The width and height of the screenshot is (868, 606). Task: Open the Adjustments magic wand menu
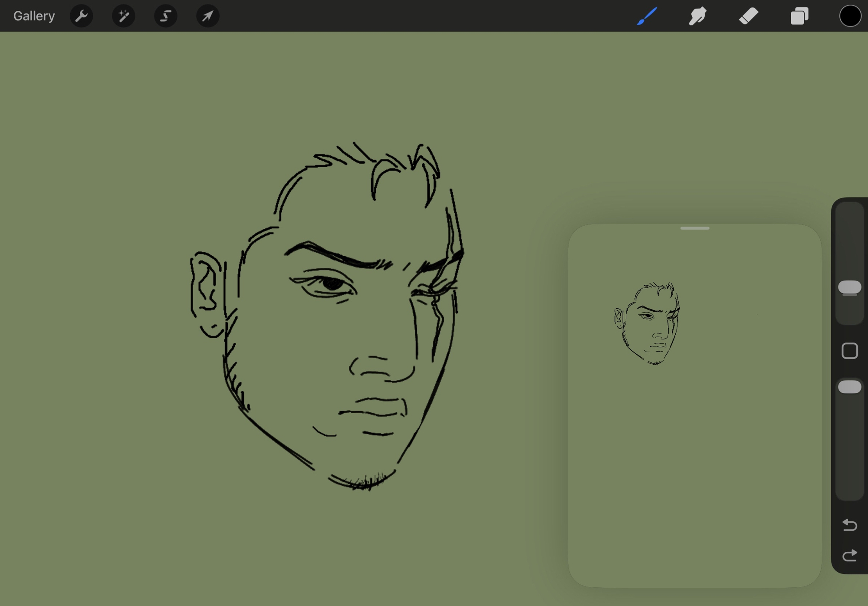[124, 16]
